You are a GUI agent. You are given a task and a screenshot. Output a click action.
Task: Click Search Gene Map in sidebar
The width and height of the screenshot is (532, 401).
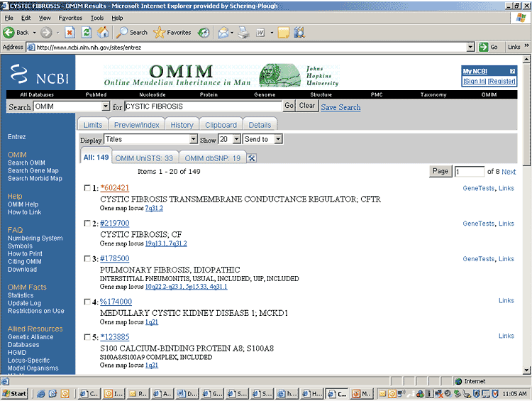point(33,170)
